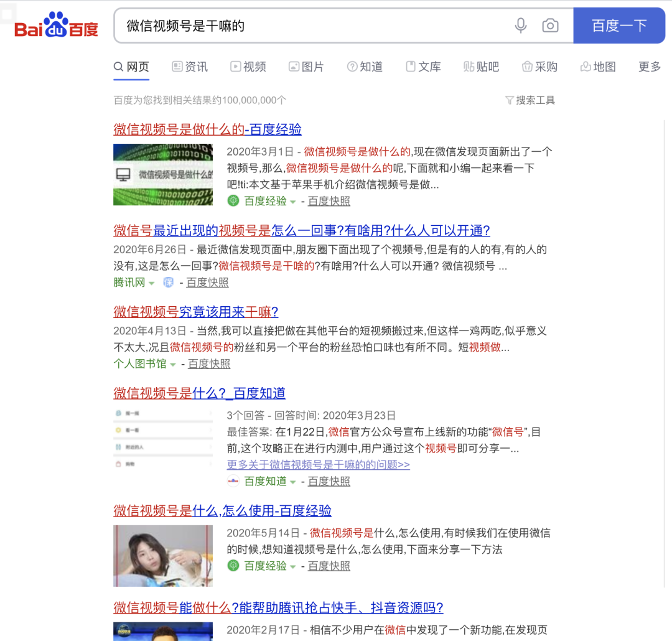Click the 视频 play icon
Screen dimensions: 672x641
click(235, 67)
